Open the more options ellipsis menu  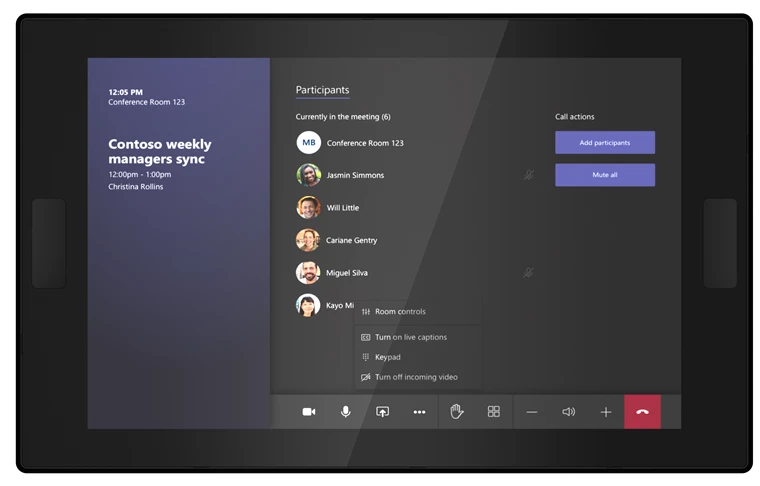click(419, 412)
